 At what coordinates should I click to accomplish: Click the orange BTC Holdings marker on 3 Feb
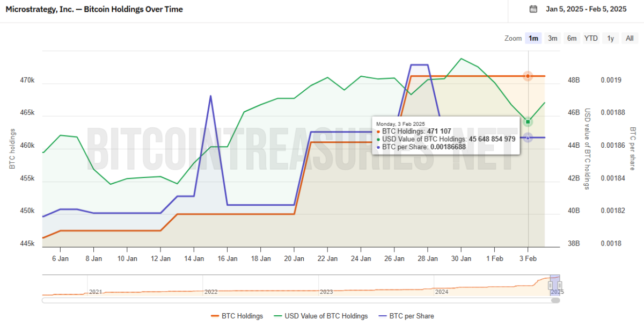(528, 76)
